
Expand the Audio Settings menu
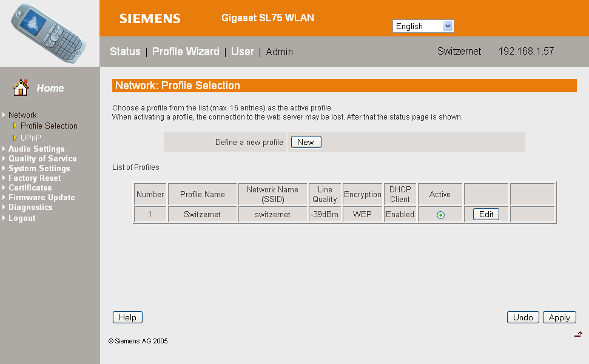click(36, 149)
